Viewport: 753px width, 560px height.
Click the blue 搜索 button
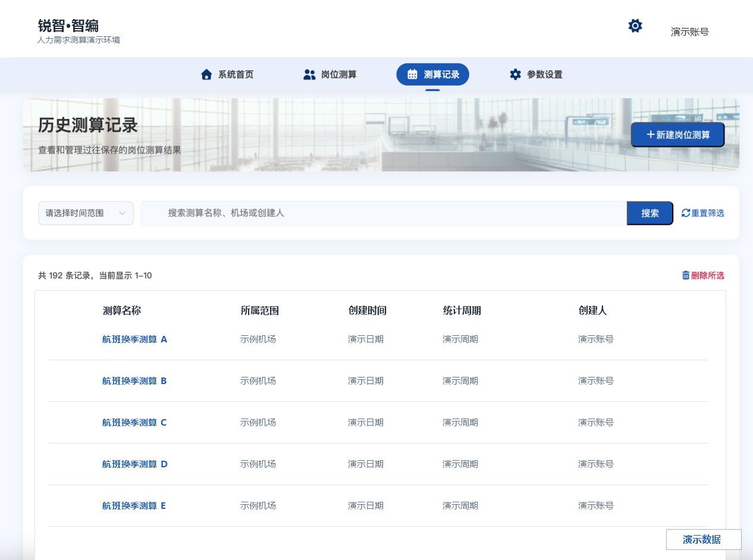tap(650, 213)
